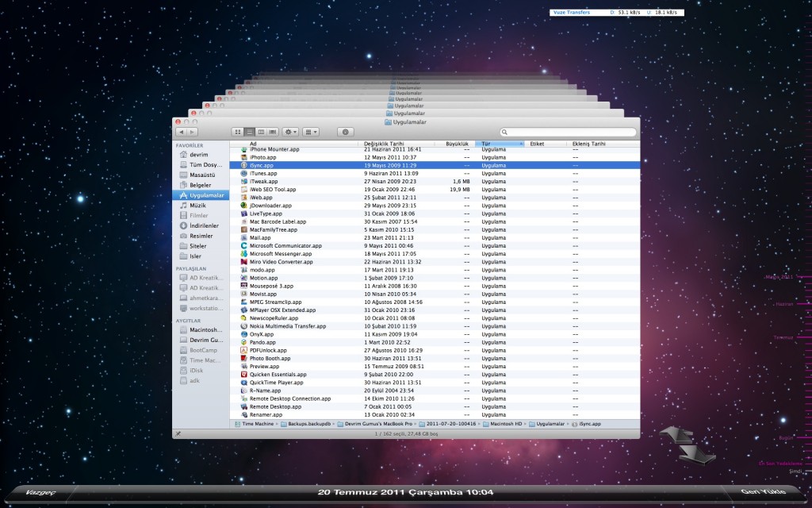Select Miro Video Converter.app

coord(435,262)
